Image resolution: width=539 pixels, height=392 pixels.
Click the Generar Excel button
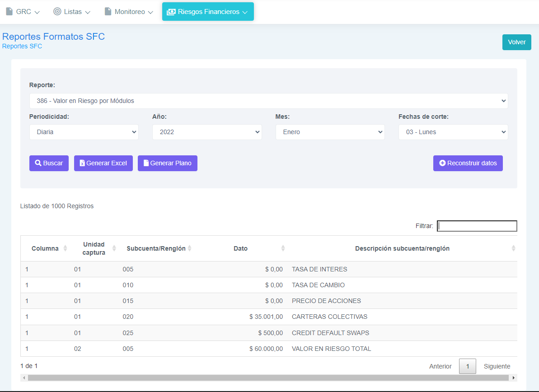[103, 163]
